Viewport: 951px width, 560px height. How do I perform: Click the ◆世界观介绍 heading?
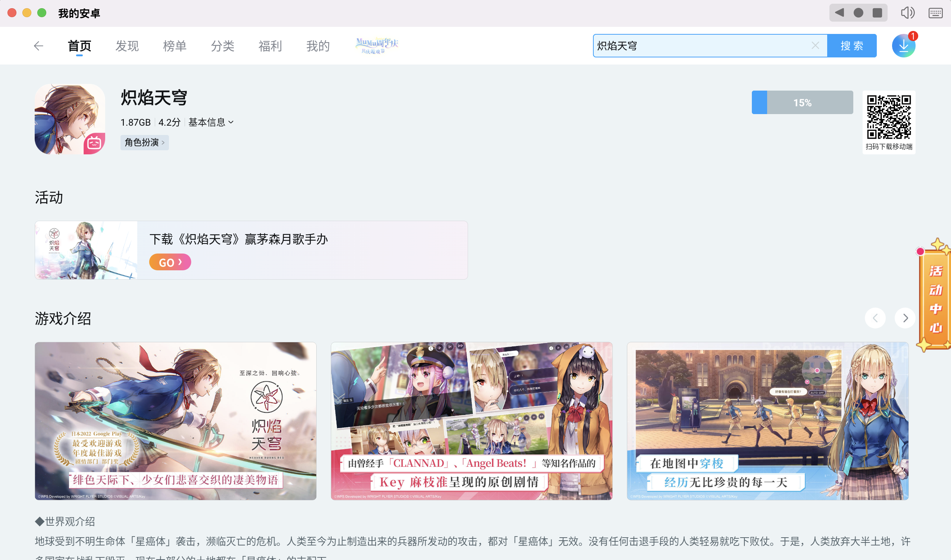(x=65, y=521)
